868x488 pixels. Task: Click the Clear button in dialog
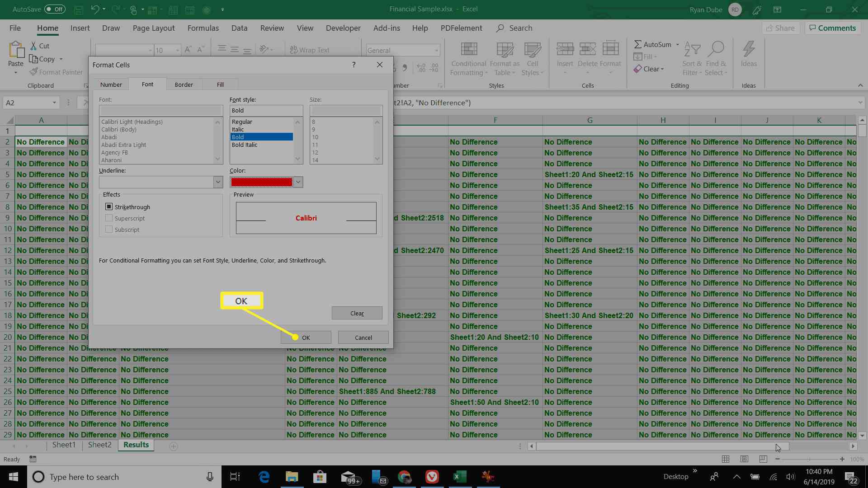click(357, 313)
